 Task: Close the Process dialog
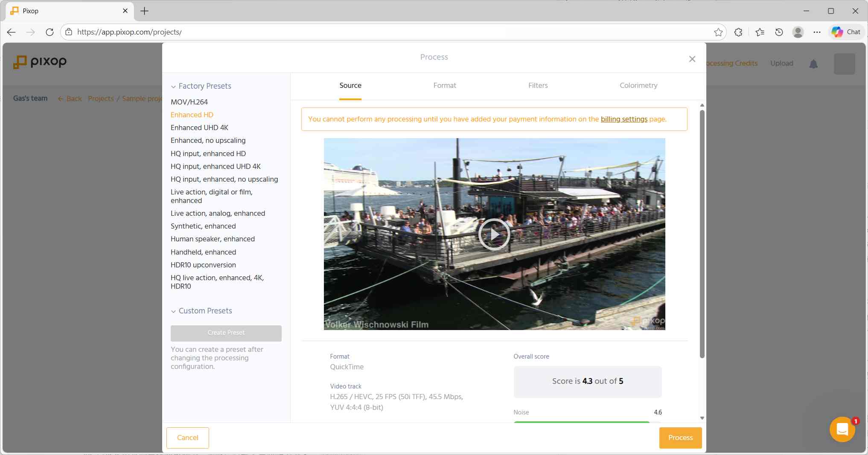tap(692, 59)
